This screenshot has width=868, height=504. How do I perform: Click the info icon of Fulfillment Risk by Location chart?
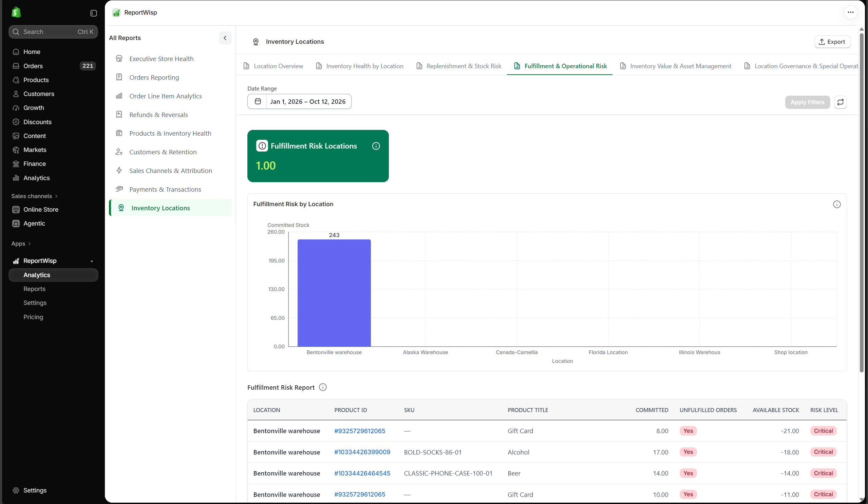tap(837, 204)
